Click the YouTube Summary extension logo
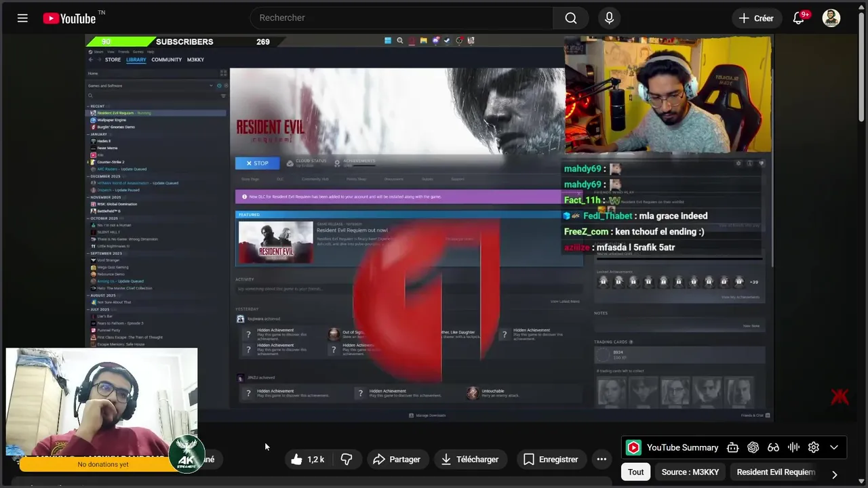Screen dimensions: 868x488 tap(633, 447)
